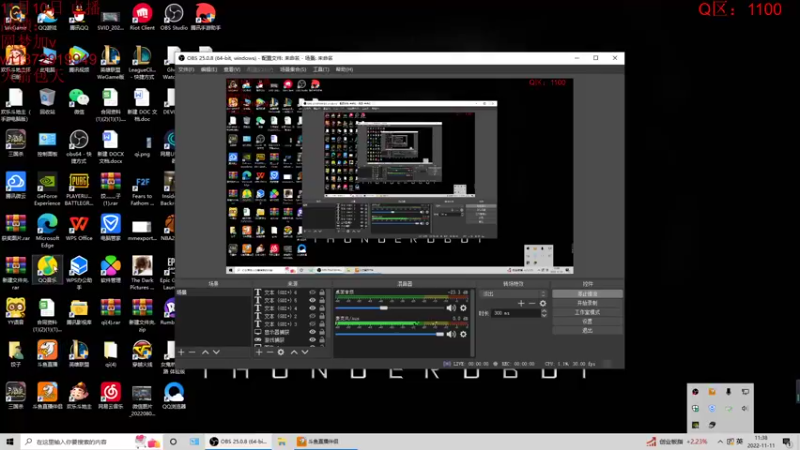
Task: Click the Start Recording (开始录制) button
Action: (587, 303)
